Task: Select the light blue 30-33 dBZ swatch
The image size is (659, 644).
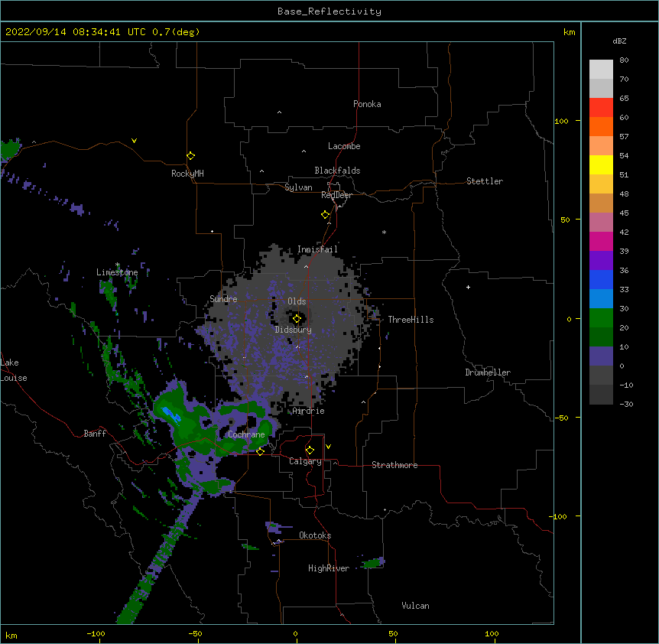Action: pos(601,299)
